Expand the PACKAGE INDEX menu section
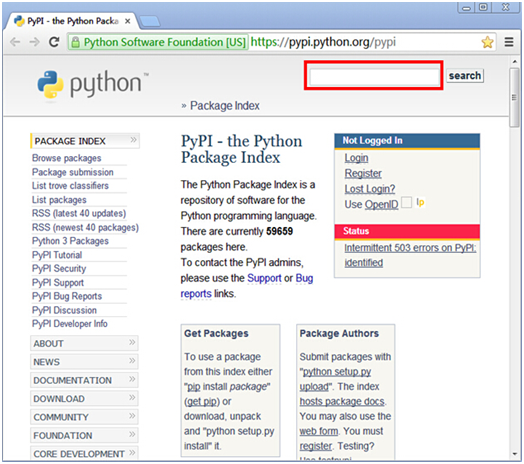The height and width of the screenshot is (464, 524). click(x=85, y=141)
